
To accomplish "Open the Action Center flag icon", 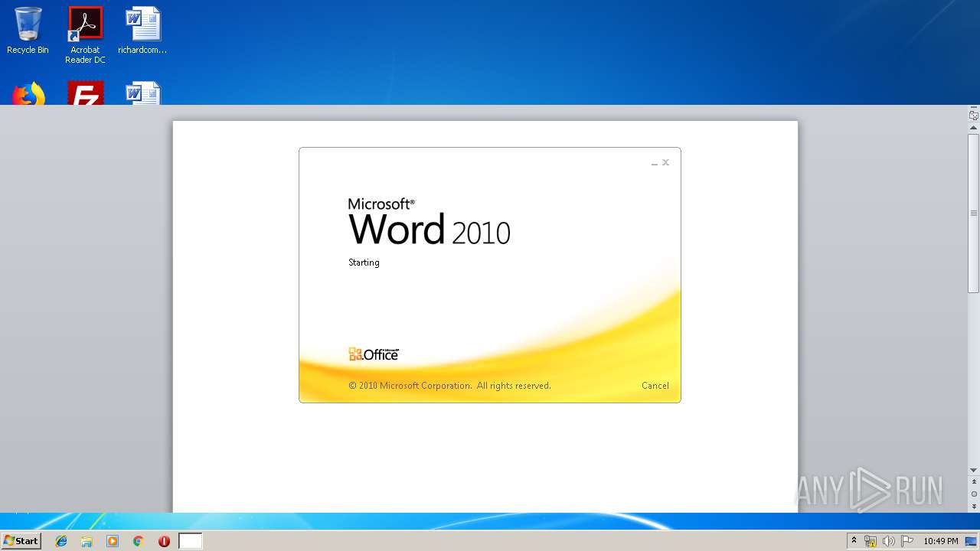I will 907,541.
